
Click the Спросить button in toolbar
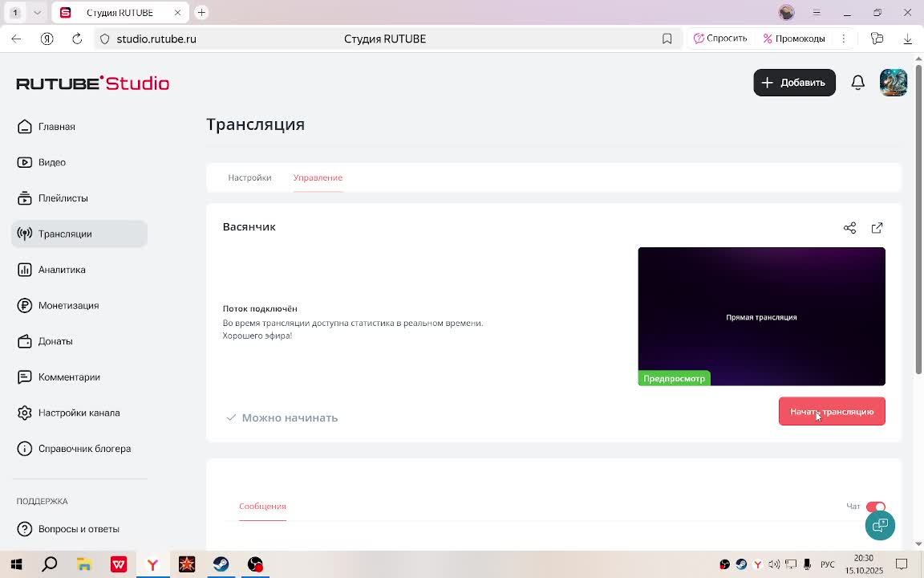pos(720,39)
